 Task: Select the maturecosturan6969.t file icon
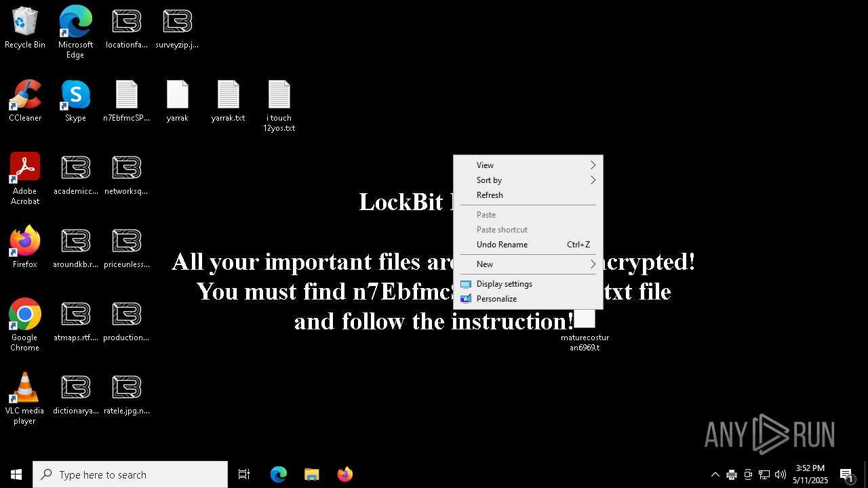click(x=585, y=331)
